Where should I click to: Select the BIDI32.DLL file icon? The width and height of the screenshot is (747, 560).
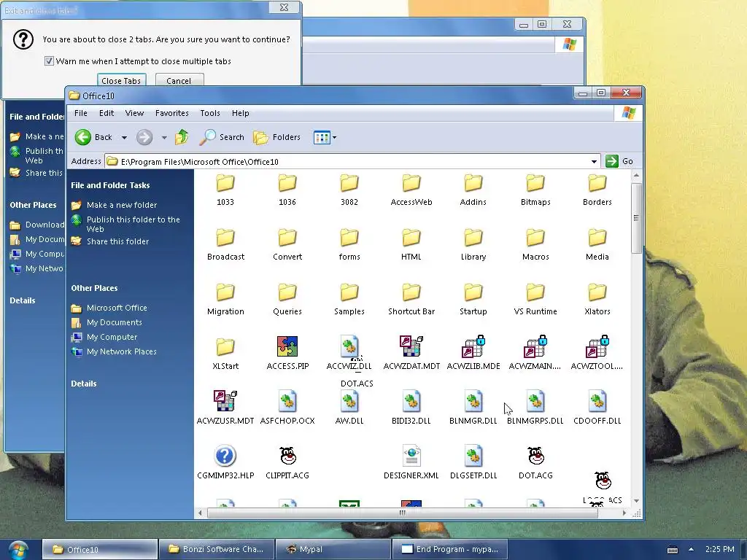point(411,401)
